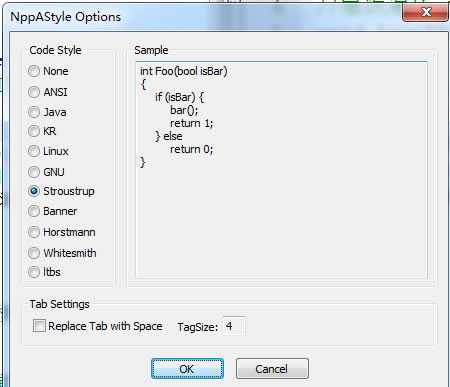
Task: Click the NppAStyle Options title text
Action: click(66, 17)
